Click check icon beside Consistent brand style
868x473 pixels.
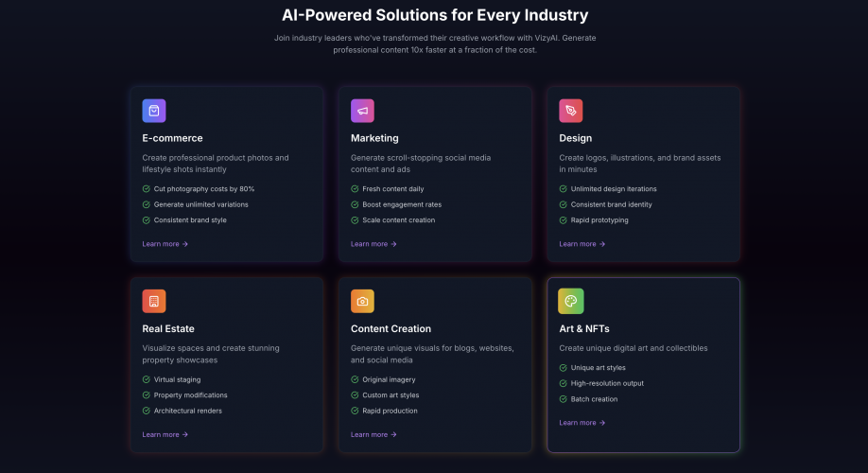(147, 219)
